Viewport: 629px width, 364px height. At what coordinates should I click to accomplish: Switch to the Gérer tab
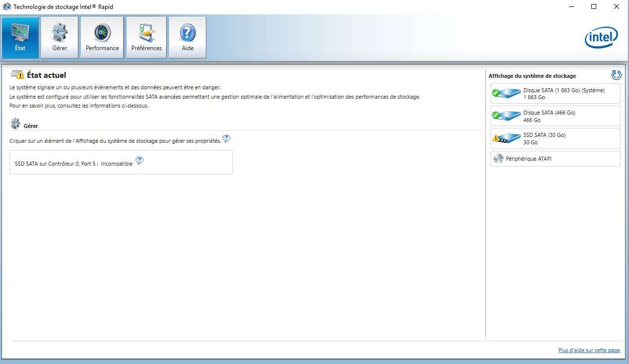tap(60, 38)
